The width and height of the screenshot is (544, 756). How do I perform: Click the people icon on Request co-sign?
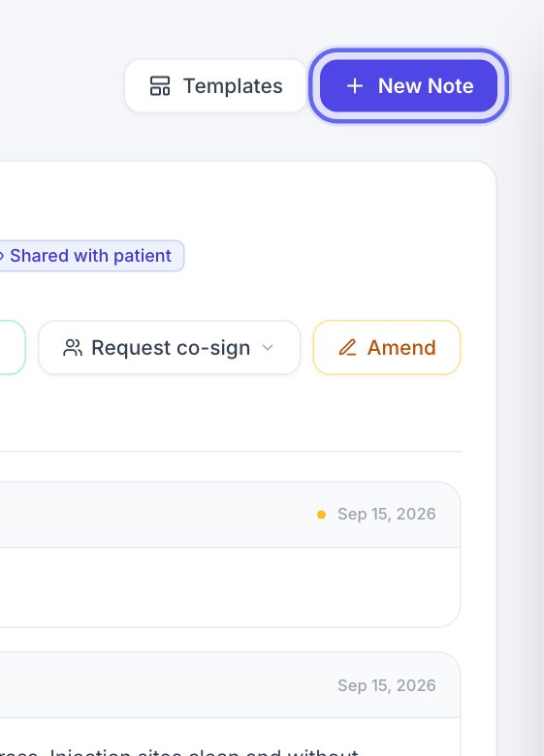(x=73, y=348)
